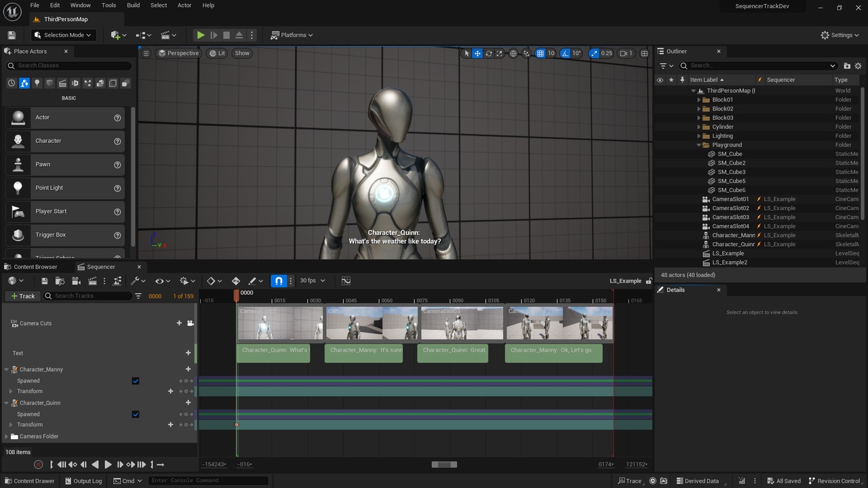Change the 30 fps frame rate dropdown
The image size is (868, 488).
(x=312, y=281)
